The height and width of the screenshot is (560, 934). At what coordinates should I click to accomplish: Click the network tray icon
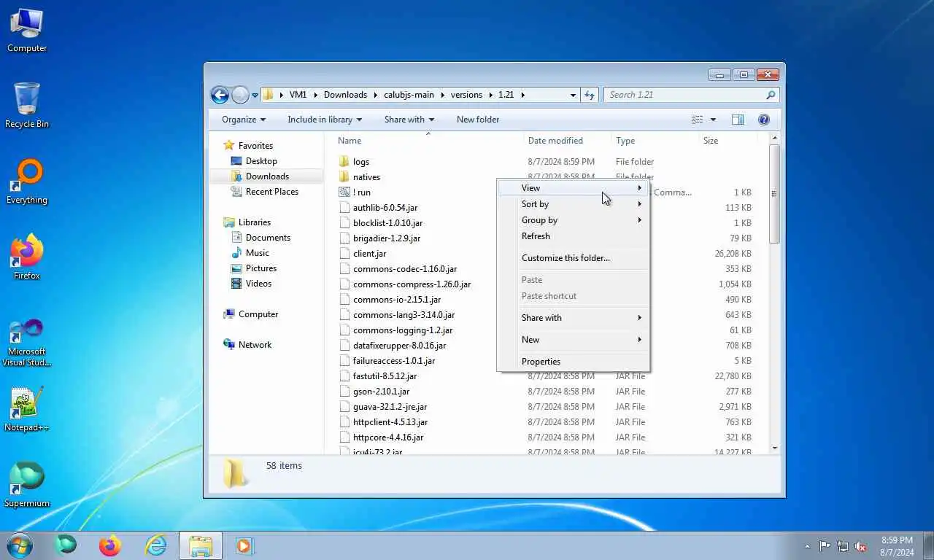tap(843, 546)
